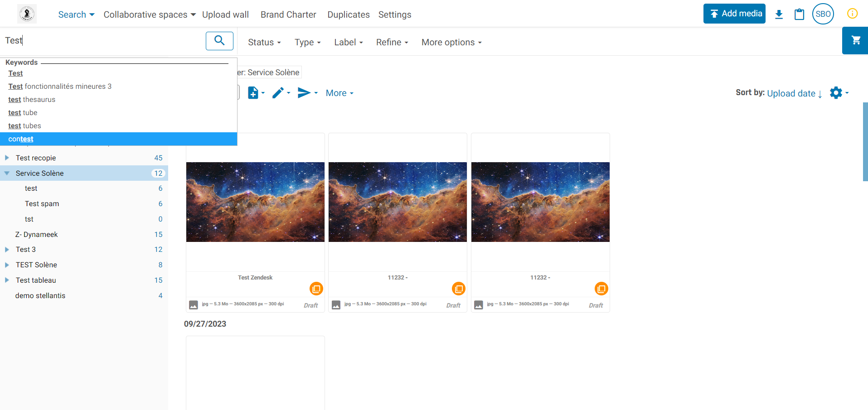Change sorting via Upload date link

[x=791, y=93]
